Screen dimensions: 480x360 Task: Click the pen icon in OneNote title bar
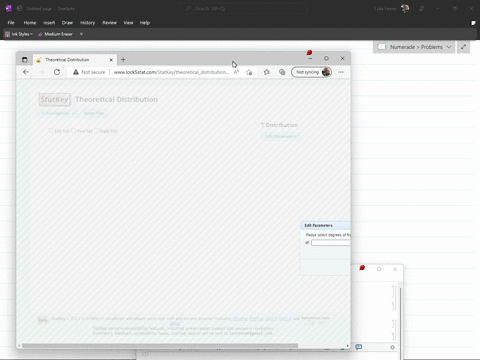coord(421,8)
